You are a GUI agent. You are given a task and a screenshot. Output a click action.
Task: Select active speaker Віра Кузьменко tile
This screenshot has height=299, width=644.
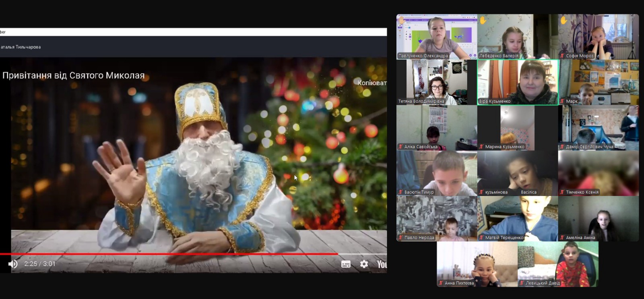518,82
